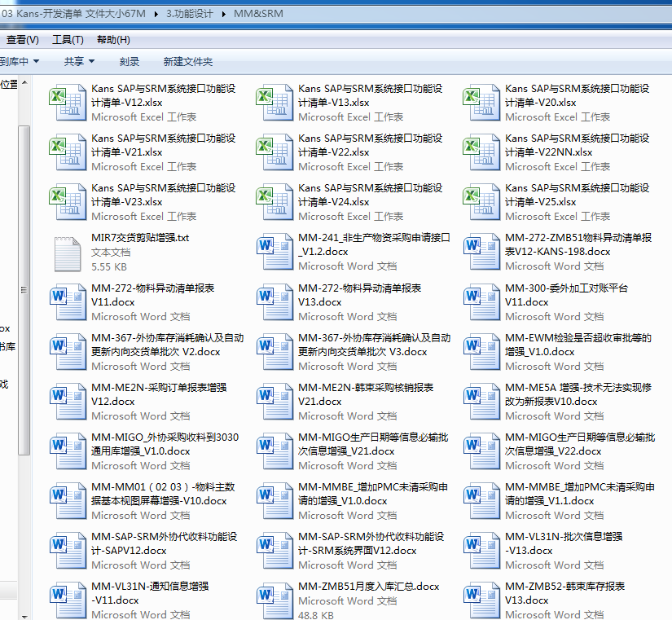Click the Excel icon for 计清单-V13.xlsx
The height and width of the screenshot is (620, 672).
coord(275,103)
